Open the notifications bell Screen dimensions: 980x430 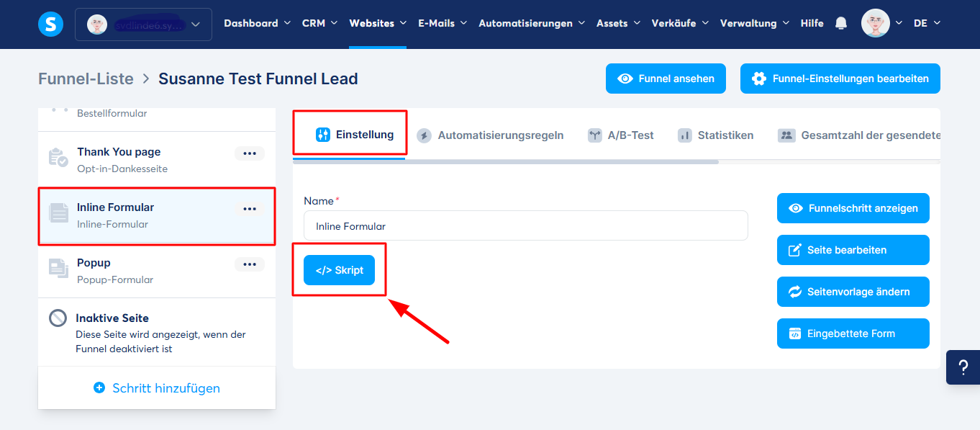pyautogui.click(x=840, y=23)
